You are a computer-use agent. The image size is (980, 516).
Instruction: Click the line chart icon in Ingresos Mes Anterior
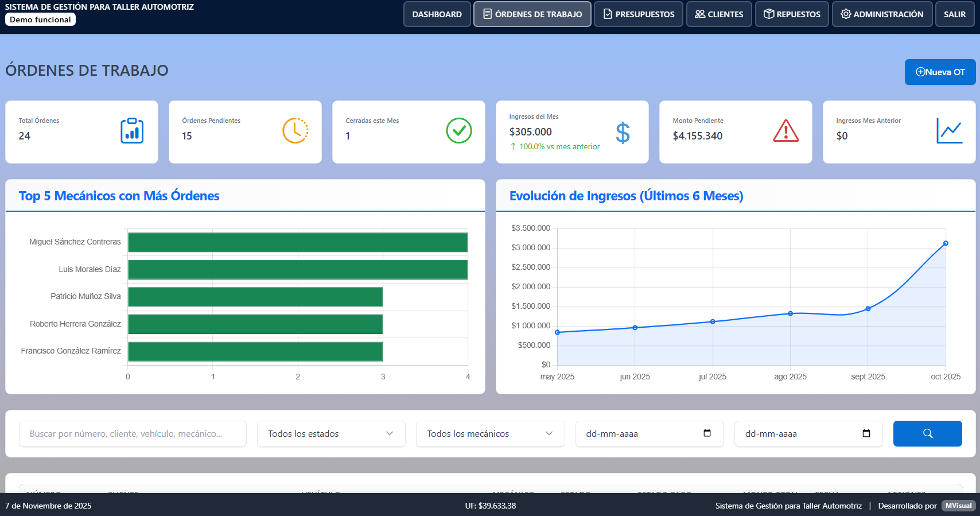pyautogui.click(x=950, y=131)
